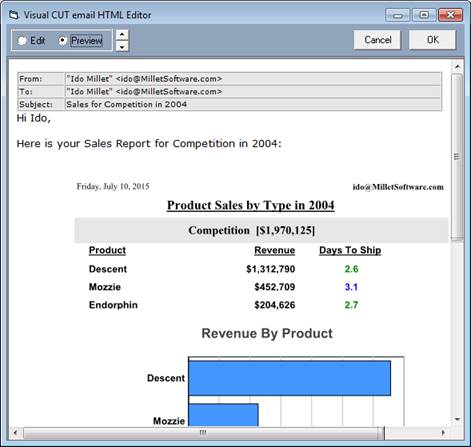Click the vertical scrollbar down arrow
471x447 pixels.
pos(457,420)
